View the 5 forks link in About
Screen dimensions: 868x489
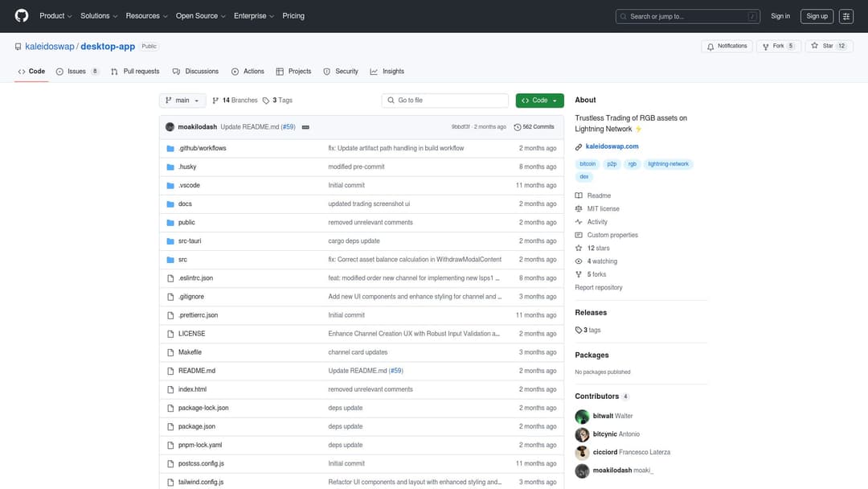tap(591, 275)
